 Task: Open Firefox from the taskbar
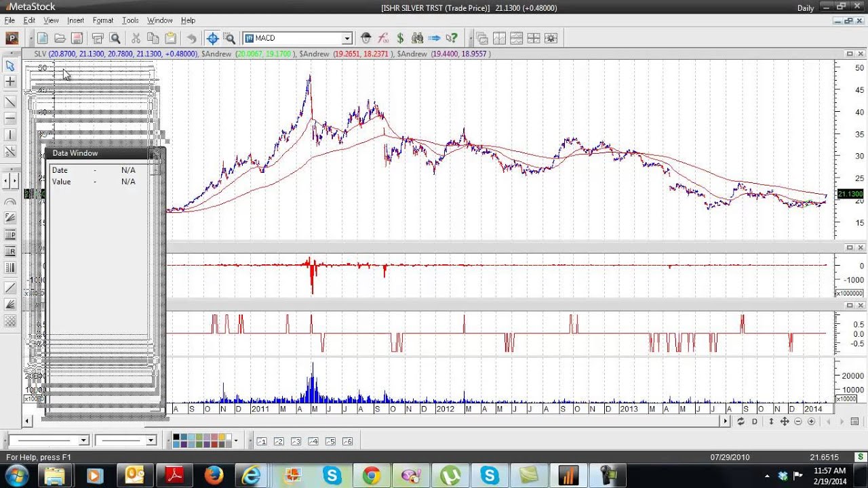click(214, 476)
